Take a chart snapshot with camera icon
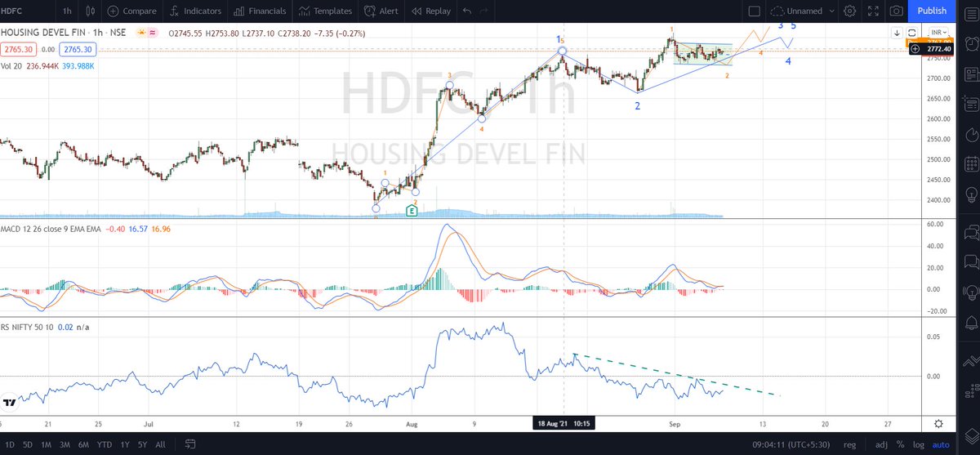This screenshot has height=455, width=980. pos(897,11)
